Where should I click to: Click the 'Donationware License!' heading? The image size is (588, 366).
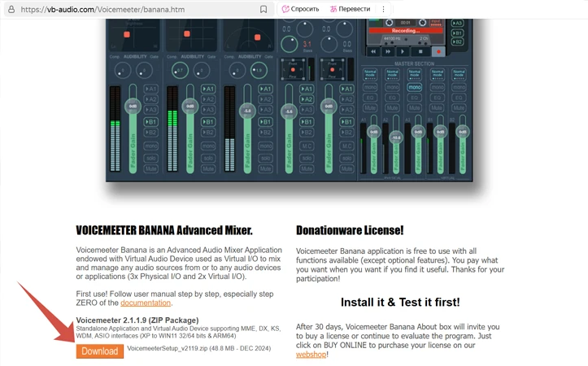(350, 230)
